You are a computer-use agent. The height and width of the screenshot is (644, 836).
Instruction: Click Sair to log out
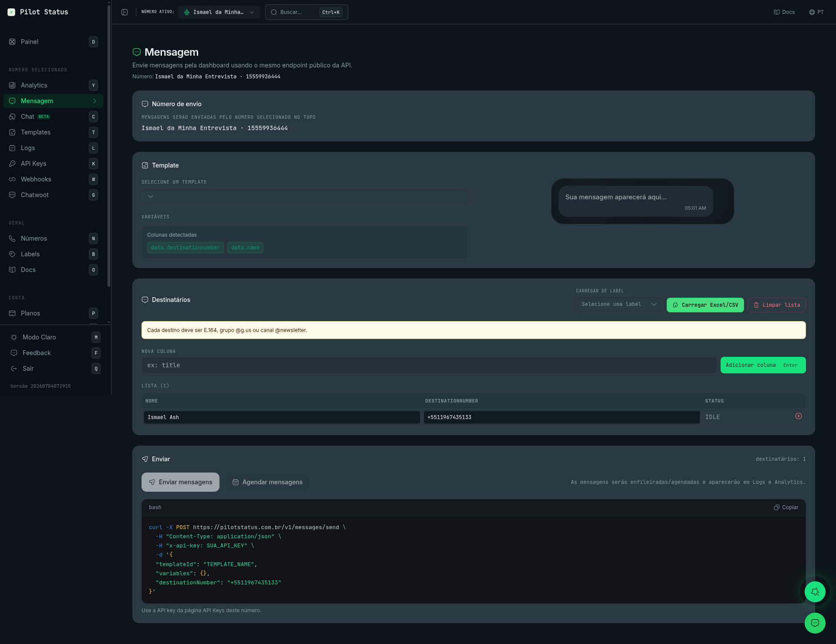click(x=55, y=369)
